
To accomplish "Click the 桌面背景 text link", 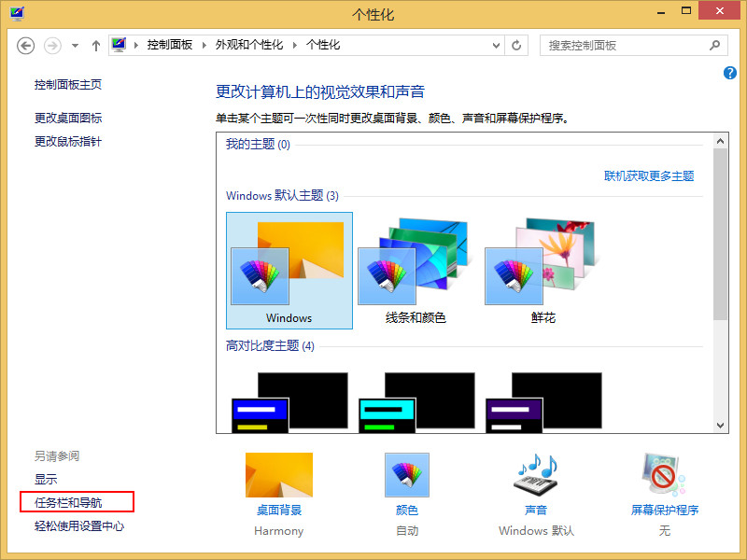I will (x=279, y=510).
